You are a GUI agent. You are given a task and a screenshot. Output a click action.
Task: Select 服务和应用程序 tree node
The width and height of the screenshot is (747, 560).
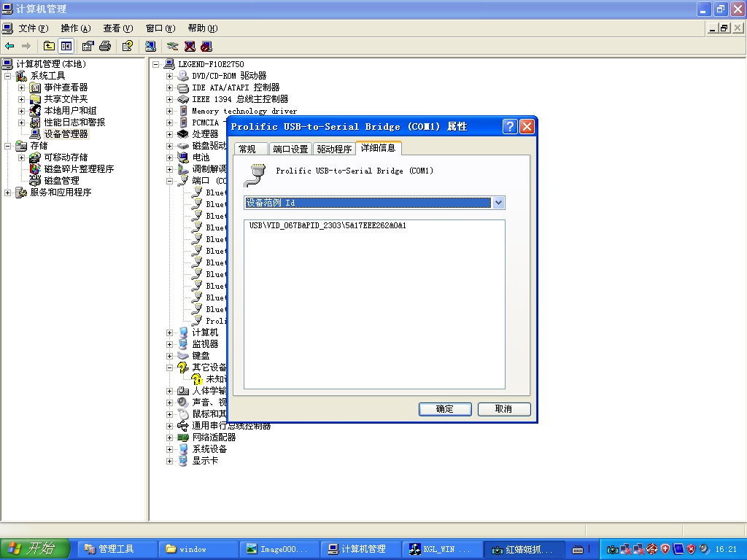61,192
